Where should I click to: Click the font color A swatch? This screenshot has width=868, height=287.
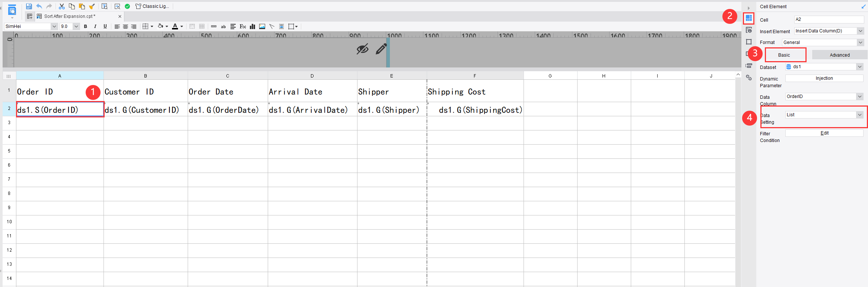point(175,26)
